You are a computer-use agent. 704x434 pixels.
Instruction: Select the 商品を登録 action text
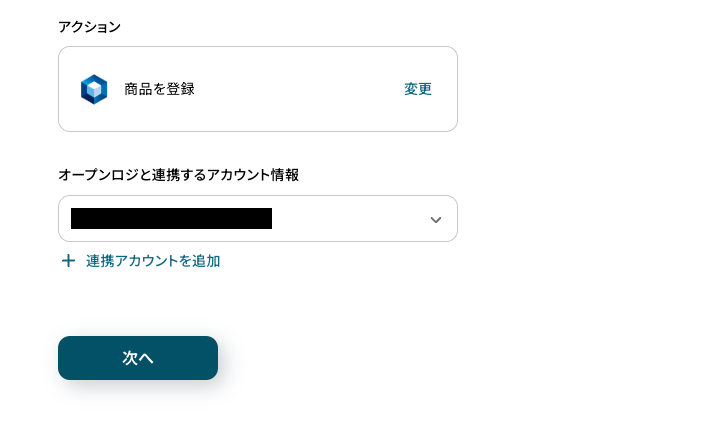click(x=159, y=89)
